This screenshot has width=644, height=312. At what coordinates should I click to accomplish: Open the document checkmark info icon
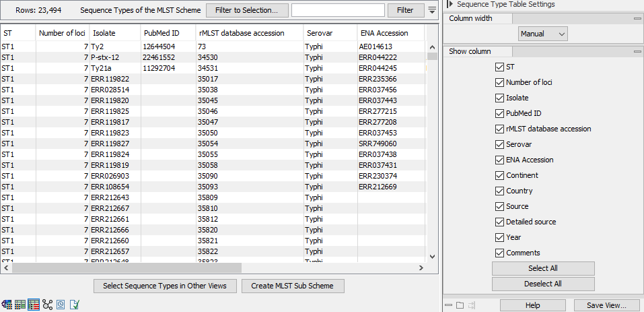[75, 305]
